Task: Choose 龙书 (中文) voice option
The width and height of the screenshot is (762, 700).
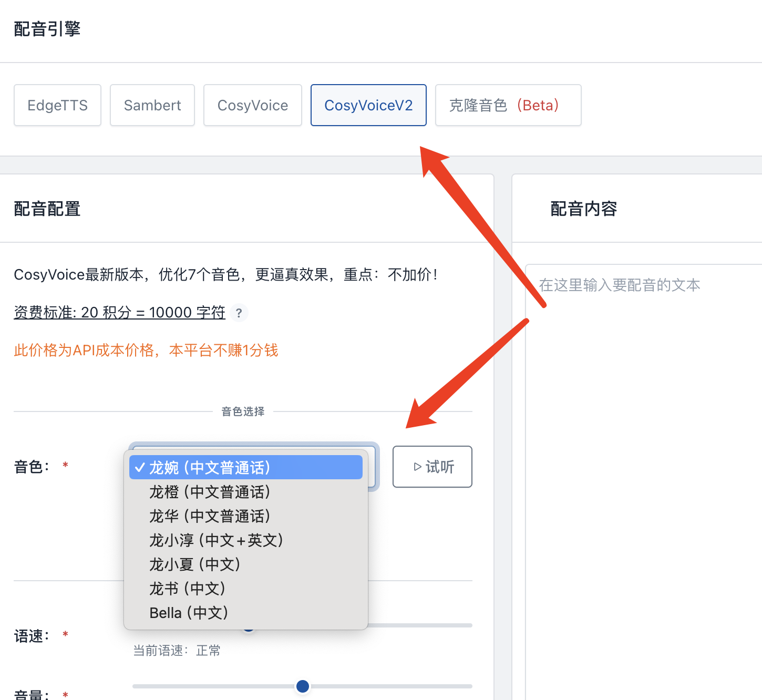Action: pyautogui.click(x=246, y=589)
